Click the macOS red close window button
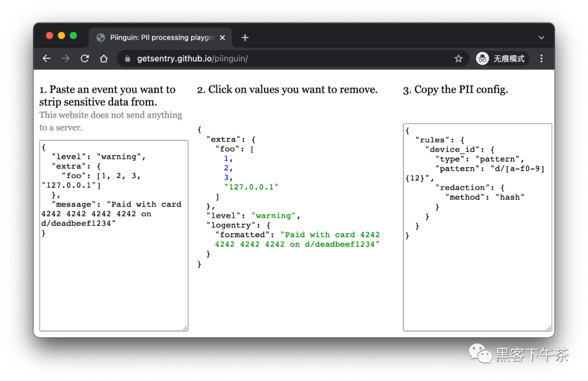588x381 pixels. point(50,35)
